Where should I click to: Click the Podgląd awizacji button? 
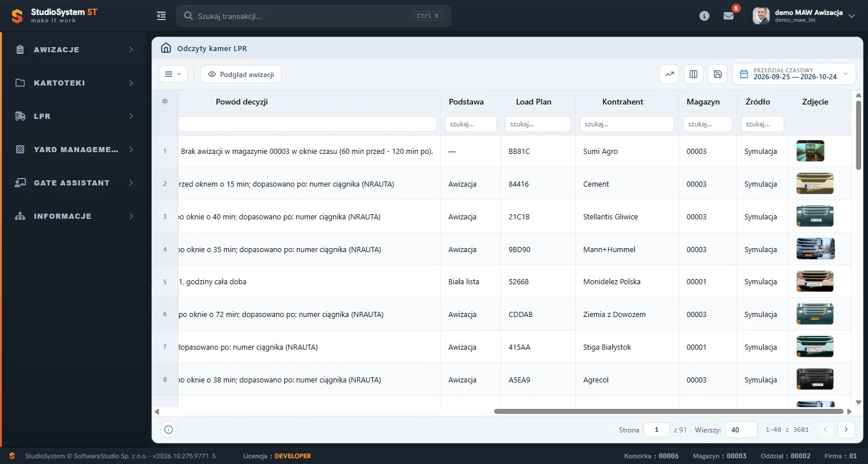[x=241, y=74]
